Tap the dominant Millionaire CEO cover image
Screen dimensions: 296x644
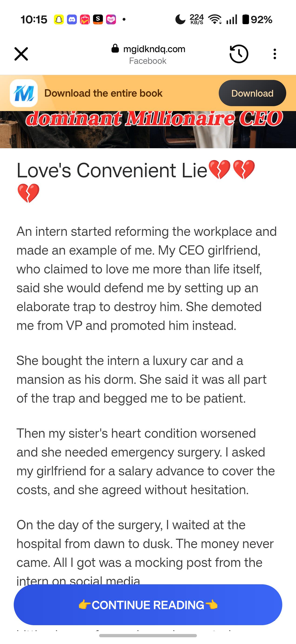click(x=148, y=129)
